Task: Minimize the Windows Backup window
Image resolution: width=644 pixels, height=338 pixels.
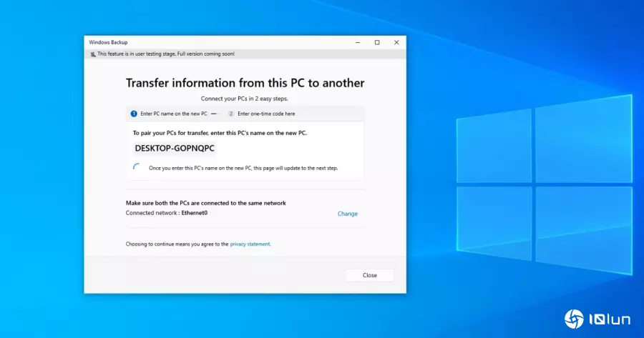Action: pyautogui.click(x=358, y=42)
